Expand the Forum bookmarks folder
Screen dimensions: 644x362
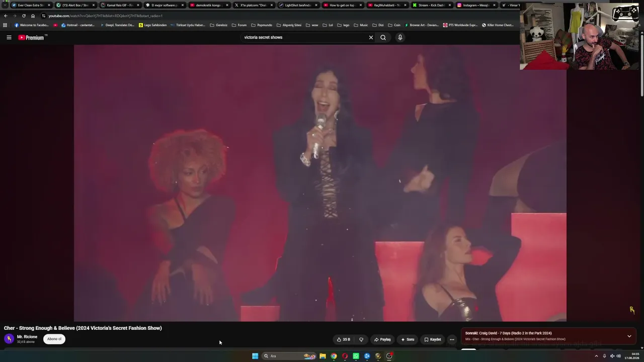(239, 25)
